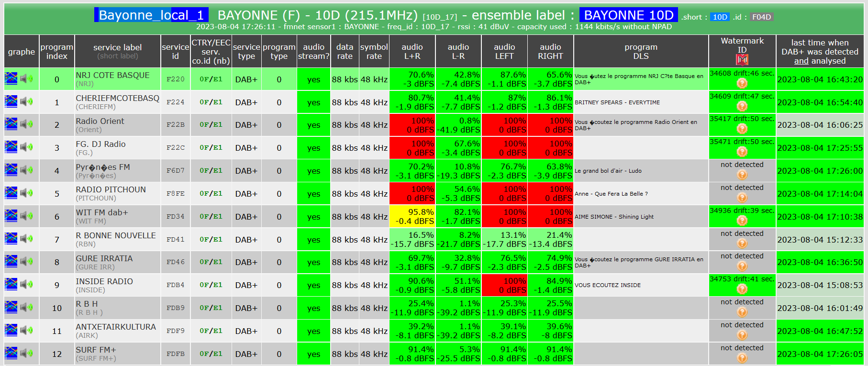Open the graph icon for NRJ COTE BASQUE

pyautogui.click(x=11, y=78)
